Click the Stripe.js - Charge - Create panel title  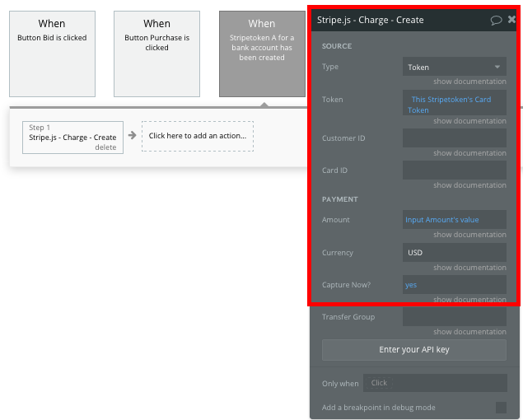pos(371,20)
